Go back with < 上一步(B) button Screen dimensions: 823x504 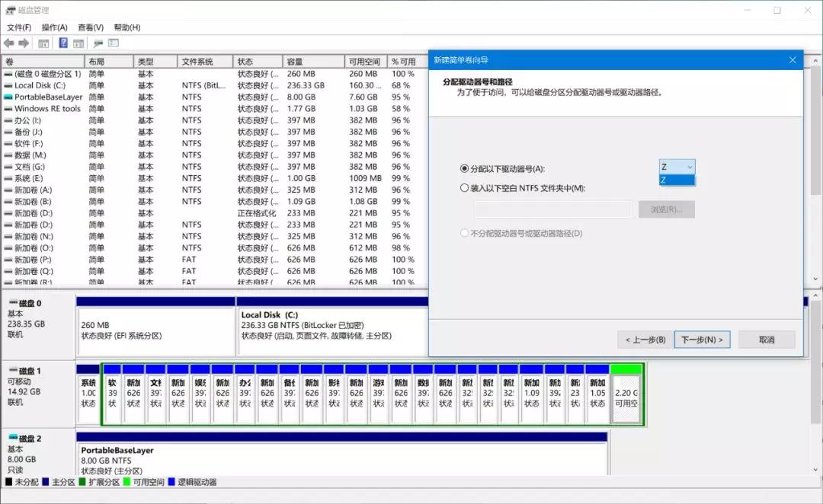(645, 340)
